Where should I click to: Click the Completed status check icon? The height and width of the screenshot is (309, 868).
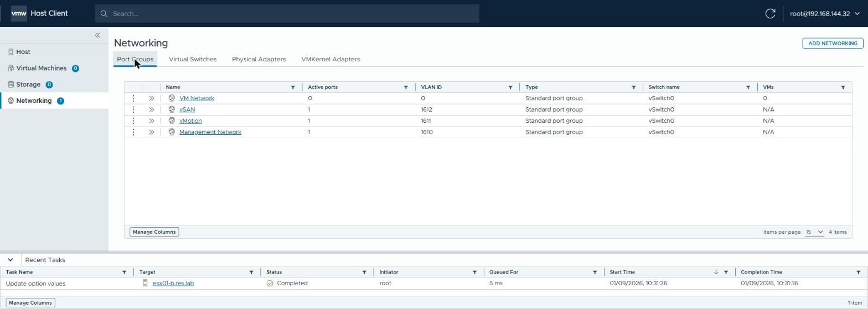pyautogui.click(x=270, y=283)
